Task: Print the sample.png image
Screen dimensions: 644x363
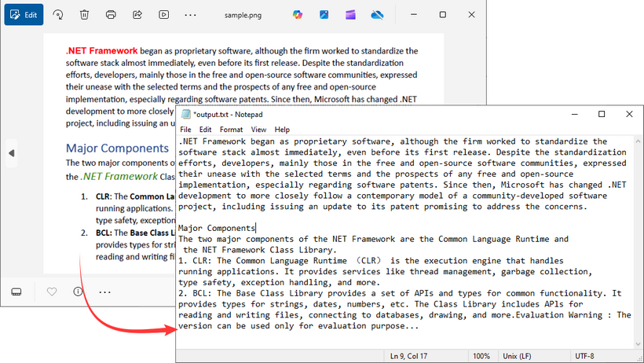Action: 111,15
